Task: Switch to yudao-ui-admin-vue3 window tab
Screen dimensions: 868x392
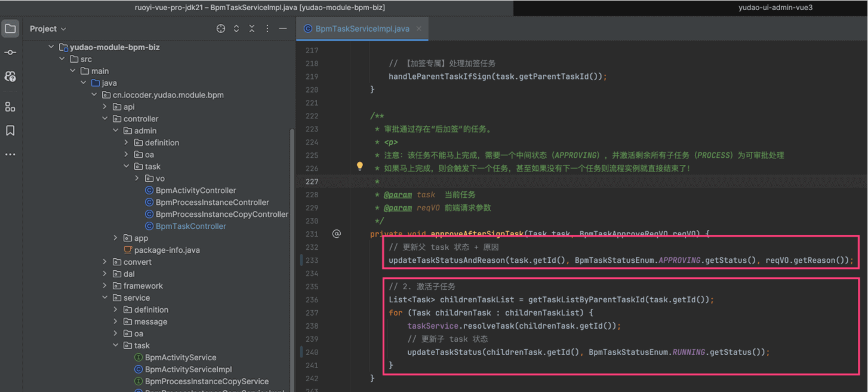Action: (775, 8)
